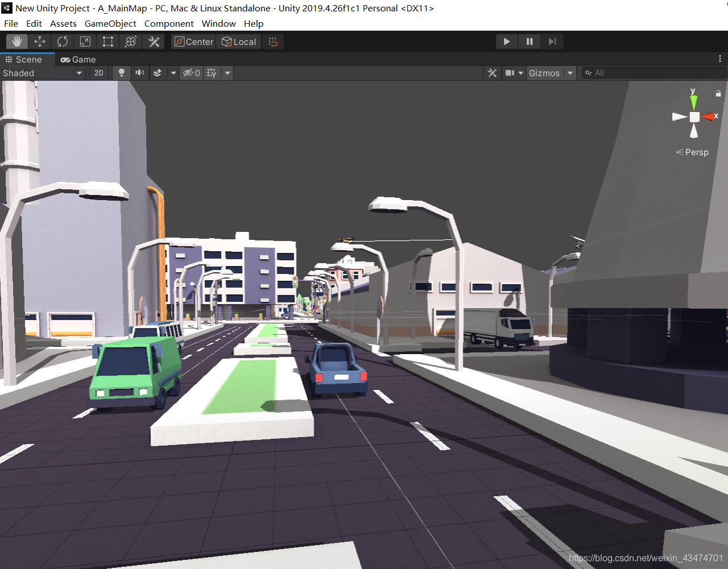This screenshot has height=569, width=728.
Task: Expand camera settings dropdown arrow
Action: click(x=521, y=73)
